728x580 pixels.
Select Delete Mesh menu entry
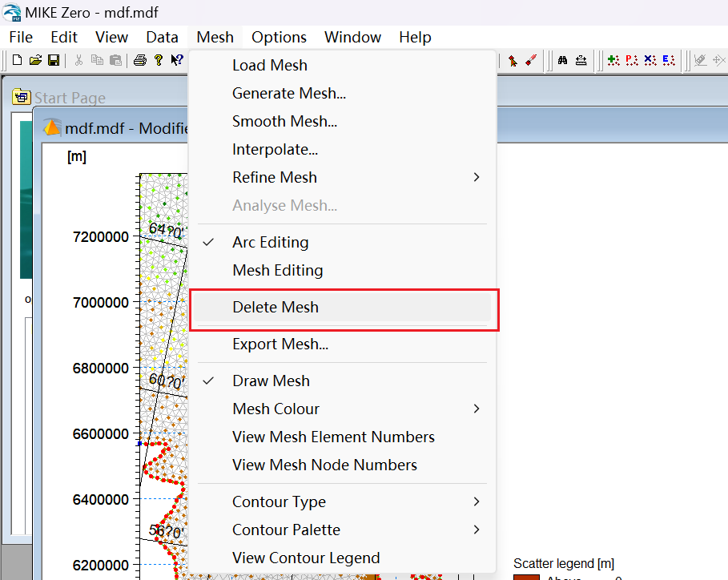tap(343, 307)
